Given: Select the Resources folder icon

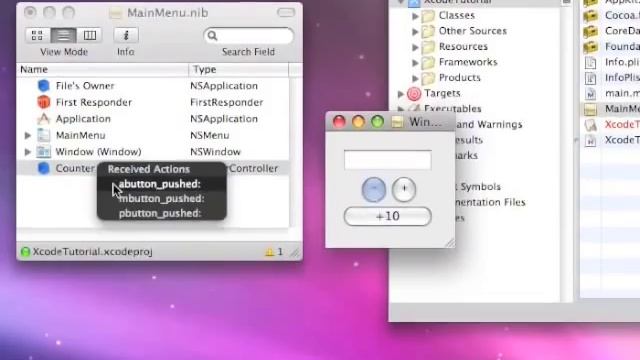Looking at the screenshot, I should coord(428,47).
